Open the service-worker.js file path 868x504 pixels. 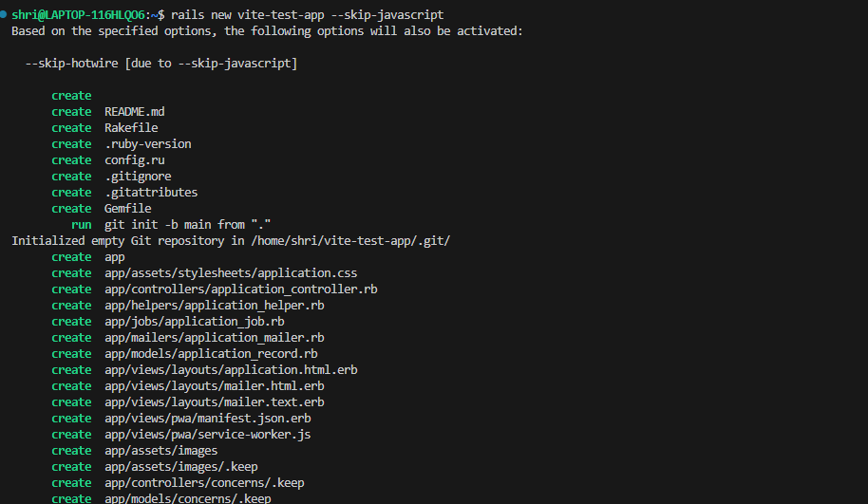pyautogui.click(x=207, y=435)
